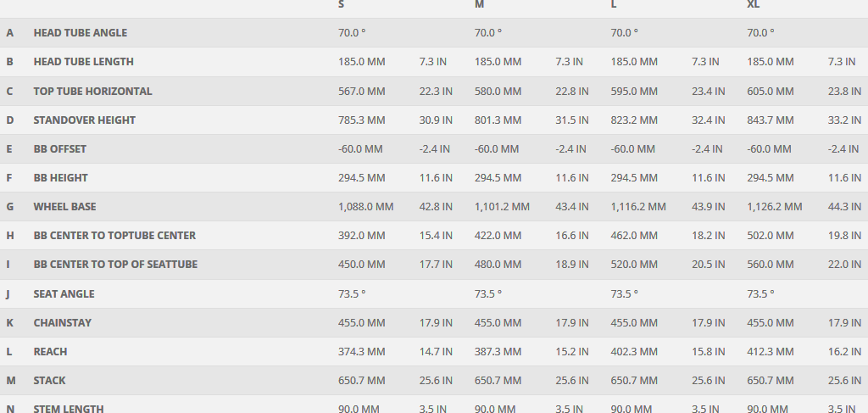868x413 pixels.
Task: Select the BB CENTER TO TOPTUBE CENTER label
Action: coord(114,236)
